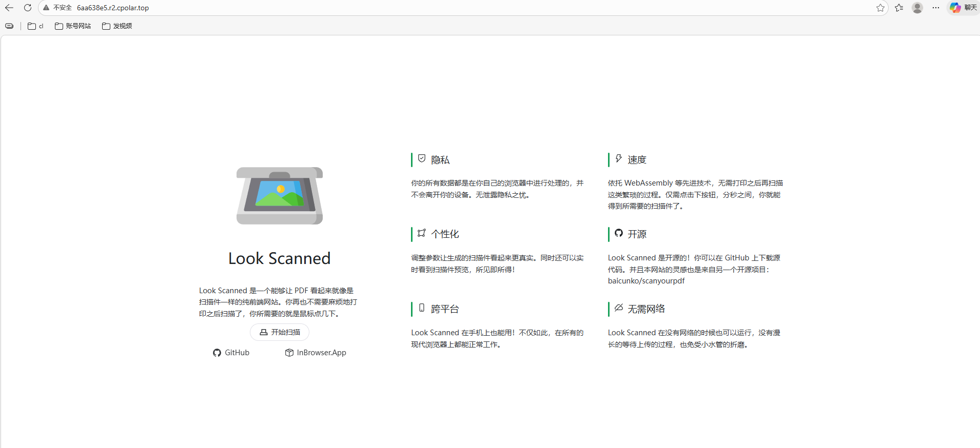Click the lightning icon beside 速度
Image resolution: width=980 pixels, height=448 pixels.
(619, 159)
